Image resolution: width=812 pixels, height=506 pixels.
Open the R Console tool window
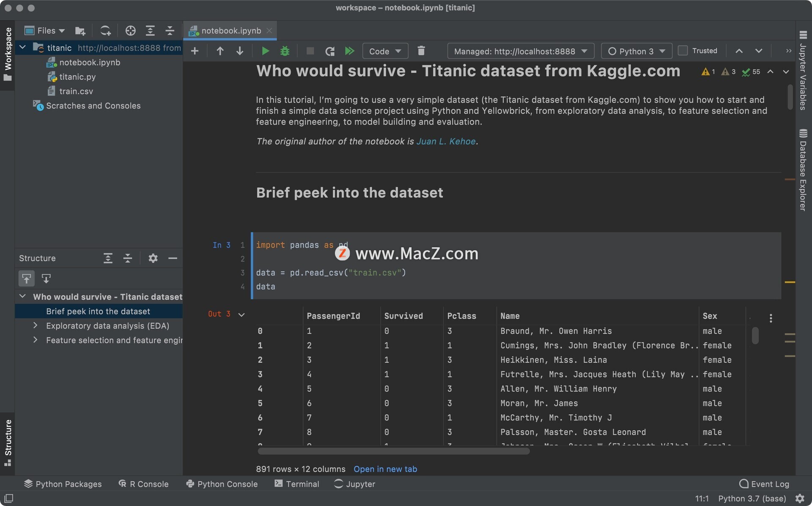point(144,484)
